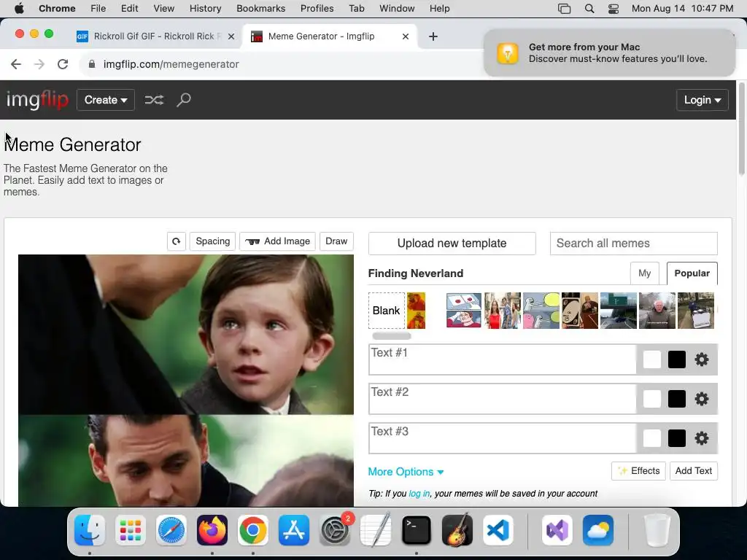The width and height of the screenshot is (747, 560).
Task: Open the imgflip search magnifier icon
Action: click(x=184, y=100)
